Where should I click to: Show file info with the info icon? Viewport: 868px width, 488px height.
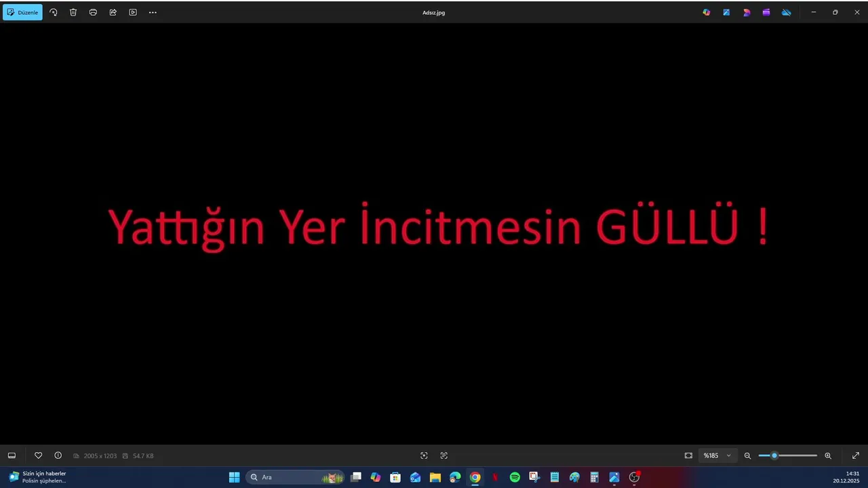coord(58,455)
